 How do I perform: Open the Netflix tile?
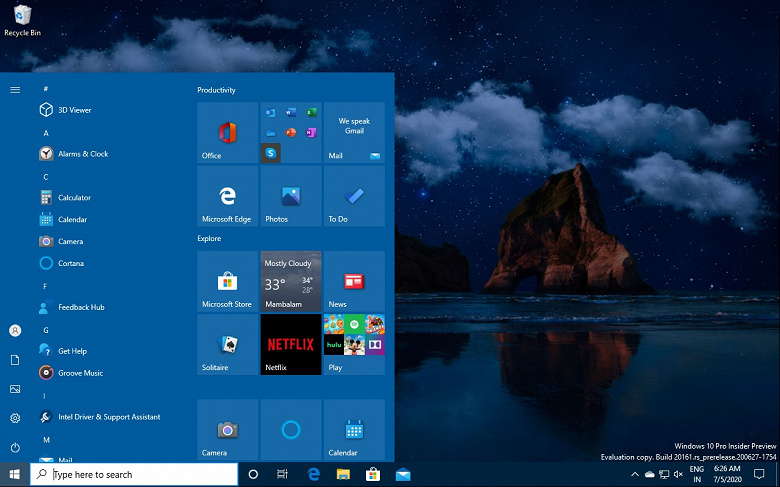click(x=291, y=345)
